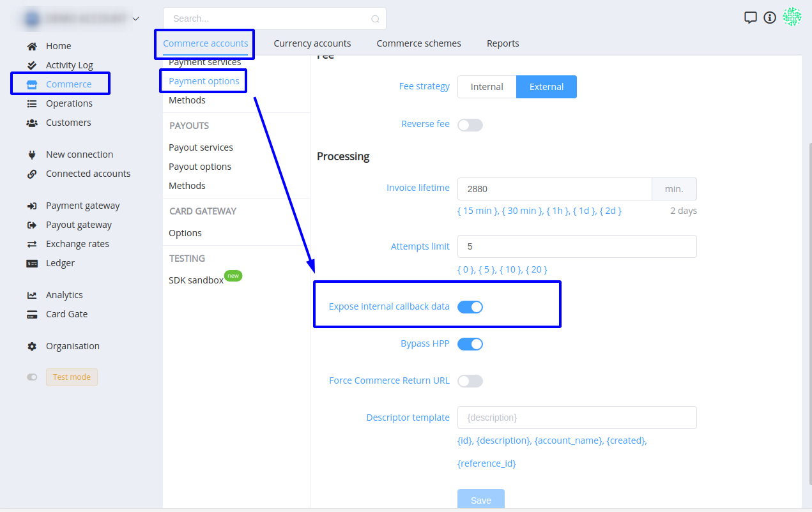Click the Analytics chart icon
The width and height of the screenshot is (812, 512).
[x=32, y=295]
